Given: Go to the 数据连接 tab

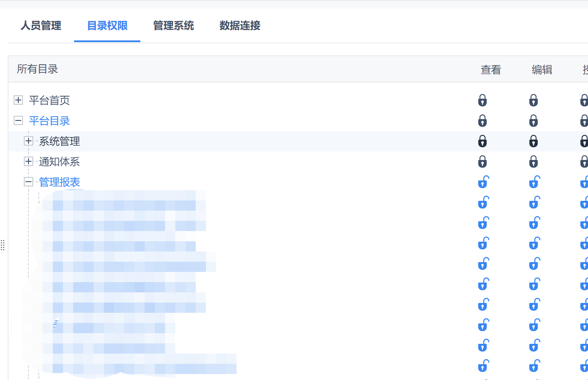Looking at the screenshot, I should click(x=240, y=26).
